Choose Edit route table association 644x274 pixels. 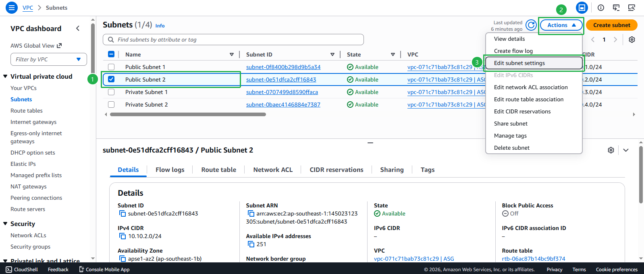[x=534, y=99]
